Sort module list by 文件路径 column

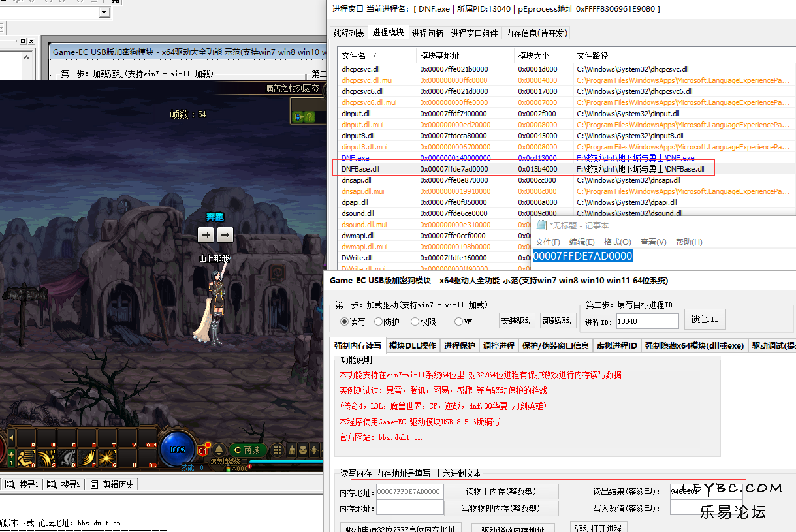coord(684,55)
